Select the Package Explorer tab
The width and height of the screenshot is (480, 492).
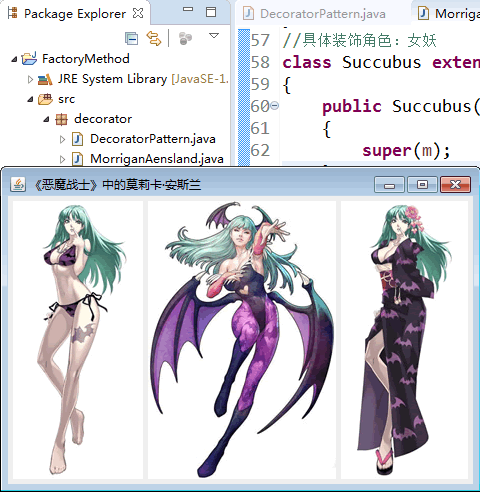click(x=75, y=14)
